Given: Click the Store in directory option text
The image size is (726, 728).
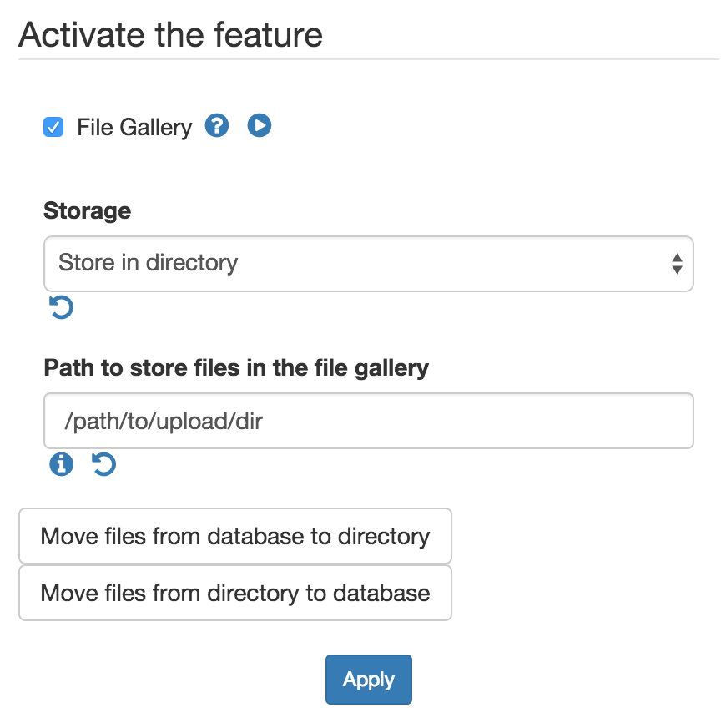Looking at the screenshot, I should [x=148, y=263].
